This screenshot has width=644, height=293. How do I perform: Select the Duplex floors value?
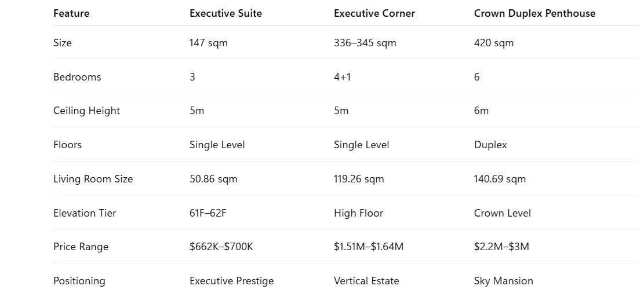click(490, 145)
